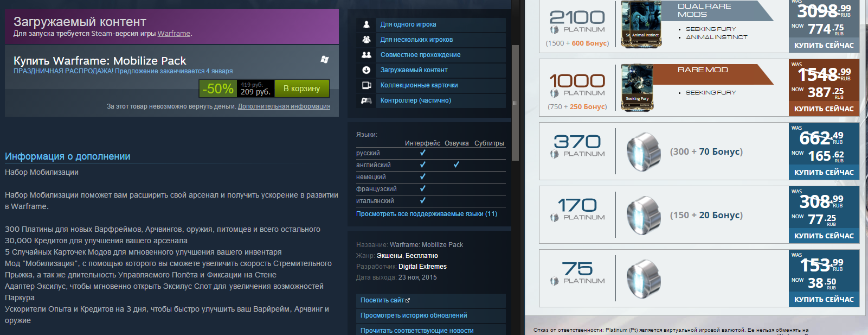View all 11 supported languages
The image size is (868, 335).
[x=427, y=214]
